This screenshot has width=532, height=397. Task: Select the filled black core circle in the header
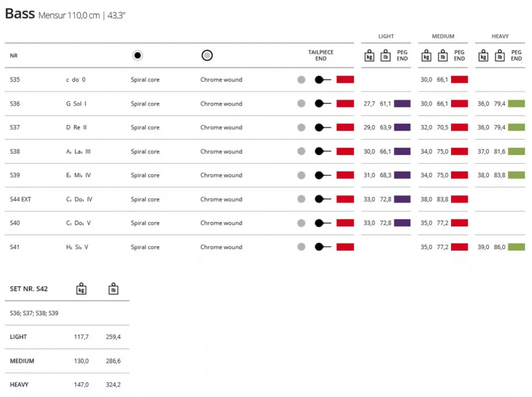click(138, 55)
